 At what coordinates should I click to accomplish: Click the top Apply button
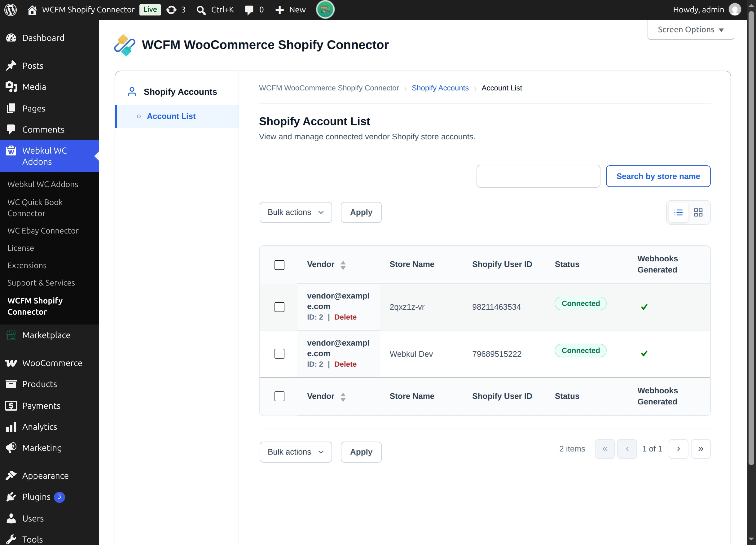(361, 212)
